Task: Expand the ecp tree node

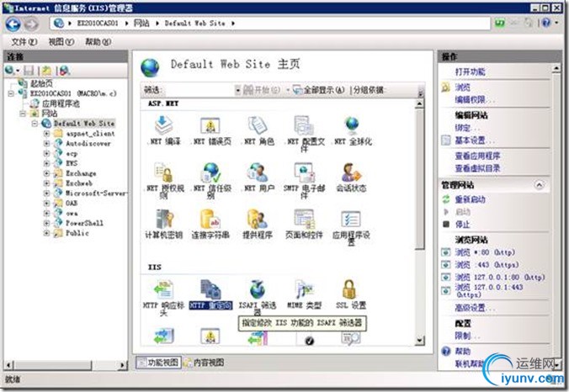Action: (x=46, y=153)
